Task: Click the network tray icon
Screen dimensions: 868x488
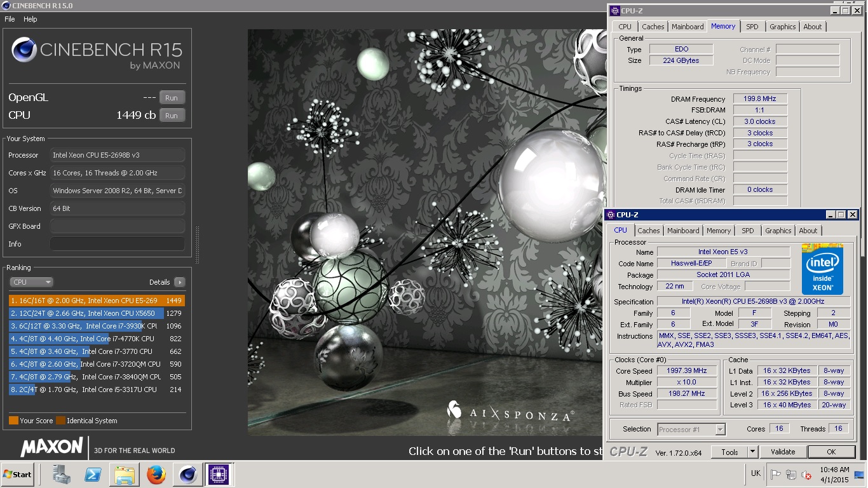Action: pos(791,474)
